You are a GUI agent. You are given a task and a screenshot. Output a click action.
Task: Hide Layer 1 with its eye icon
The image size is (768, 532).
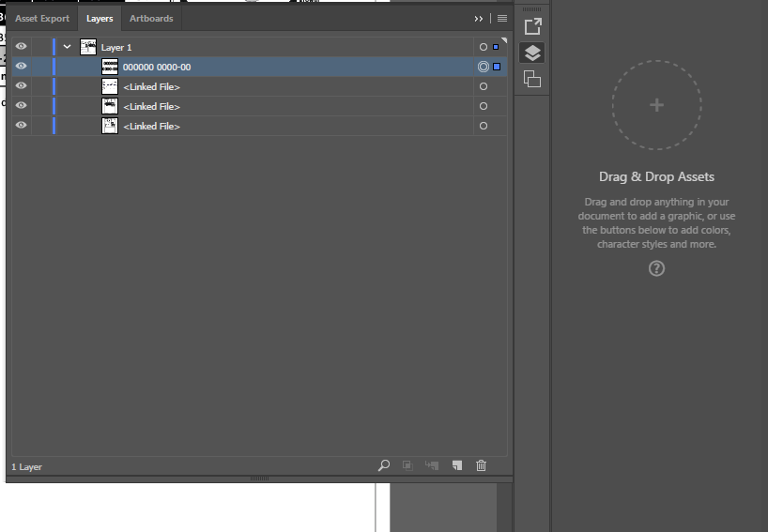coord(21,47)
